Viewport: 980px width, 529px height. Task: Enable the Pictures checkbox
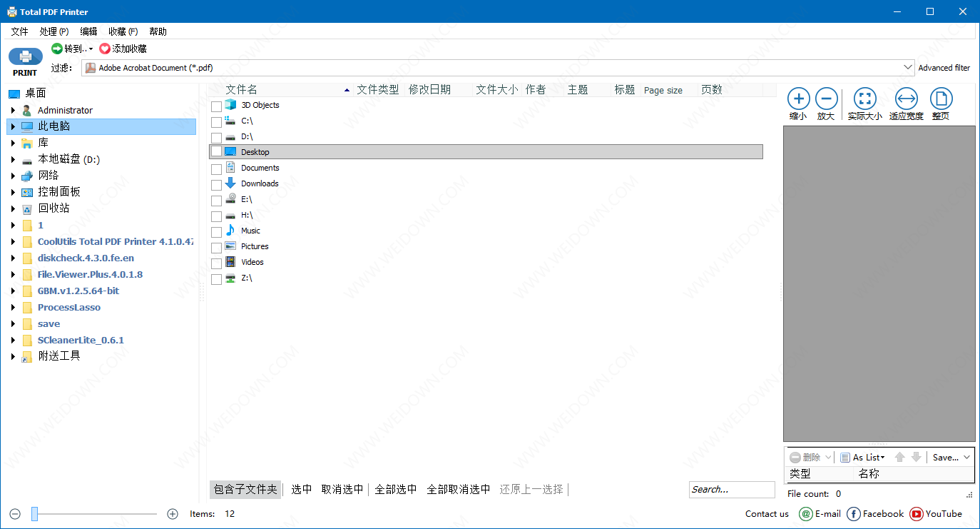pos(217,248)
